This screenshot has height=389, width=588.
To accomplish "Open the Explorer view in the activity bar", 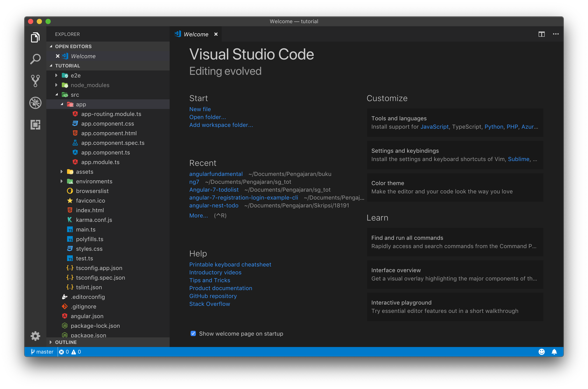I will pyautogui.click(x=35, y=37).
